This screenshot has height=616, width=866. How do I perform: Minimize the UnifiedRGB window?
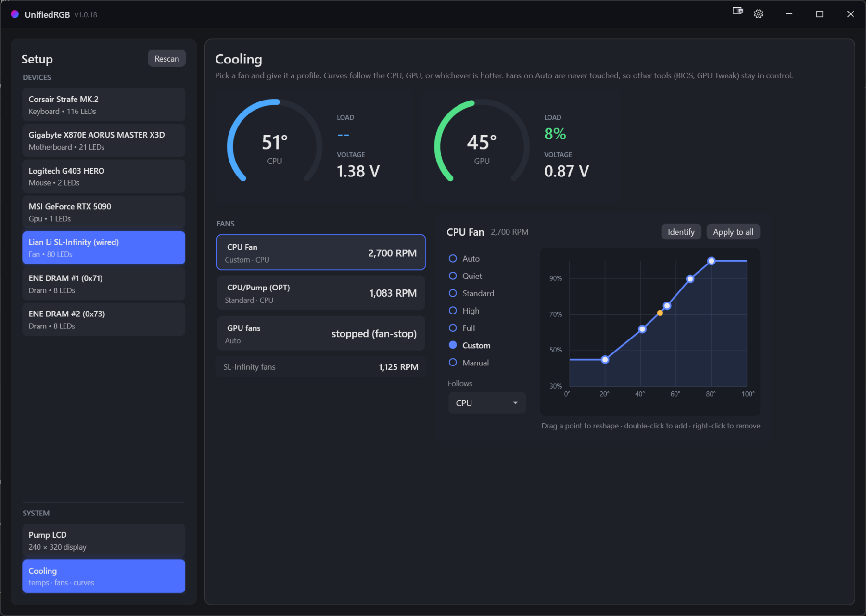click(x=789, y=14)
